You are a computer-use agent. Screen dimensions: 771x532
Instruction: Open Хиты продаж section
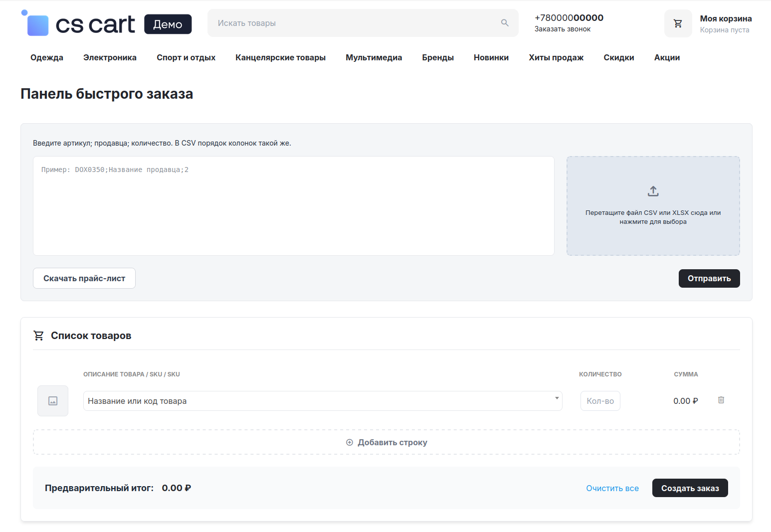coord(556,57)
